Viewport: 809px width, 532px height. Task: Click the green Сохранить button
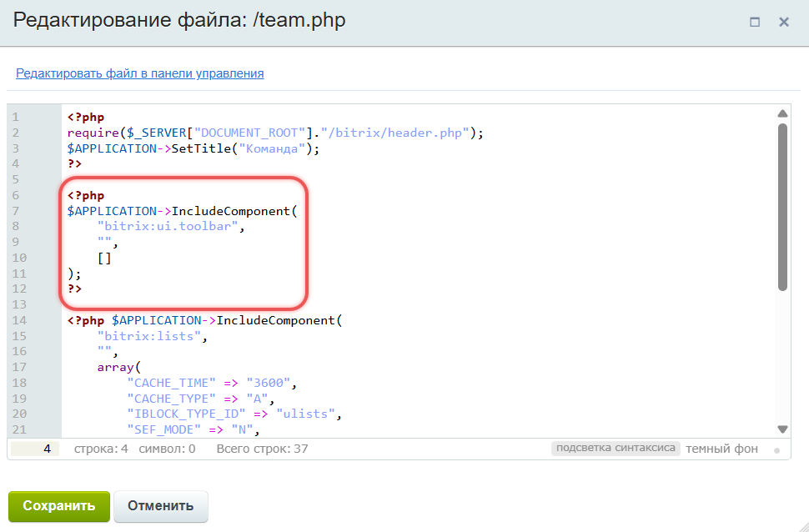coord(59,505)
